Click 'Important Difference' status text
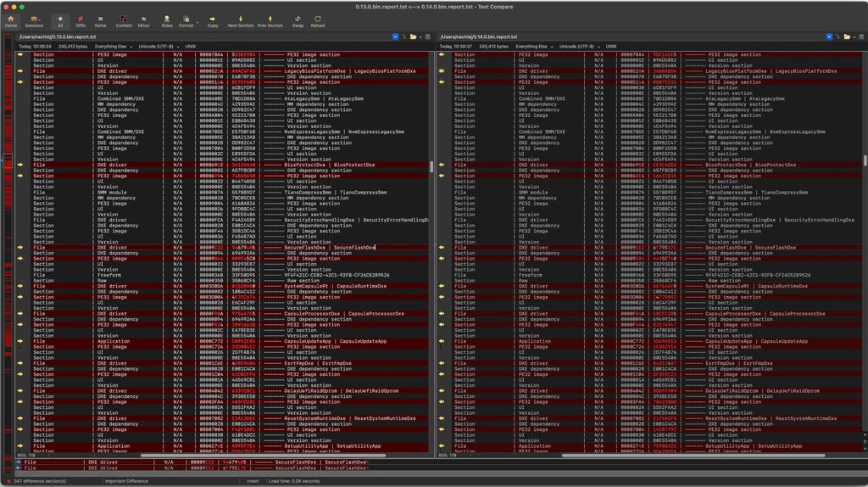 (126, 481)
